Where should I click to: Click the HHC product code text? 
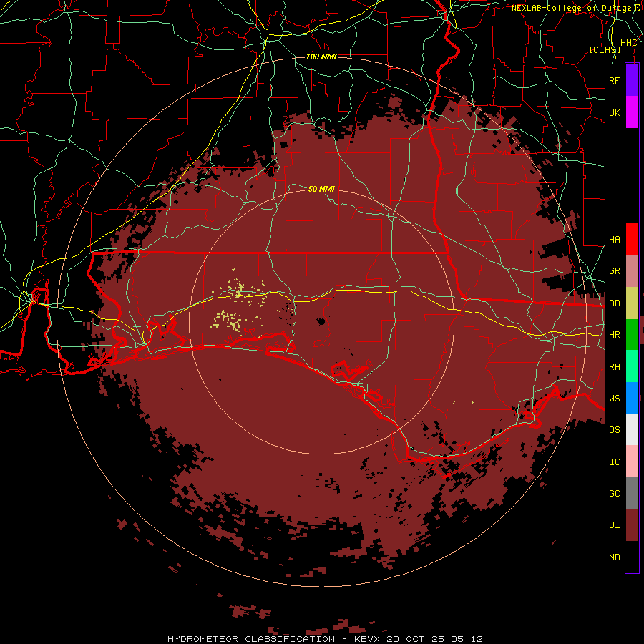(x=628, y=43)
